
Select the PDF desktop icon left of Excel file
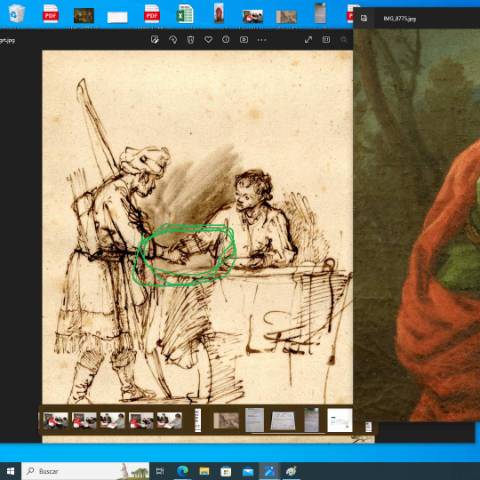point(152,14)
